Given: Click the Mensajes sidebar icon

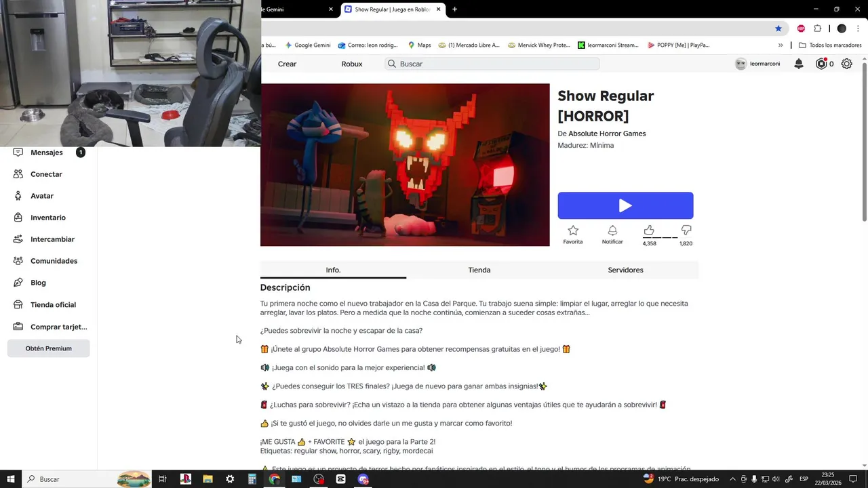Looking at the screenshot, I should click(x=18, y=152).
